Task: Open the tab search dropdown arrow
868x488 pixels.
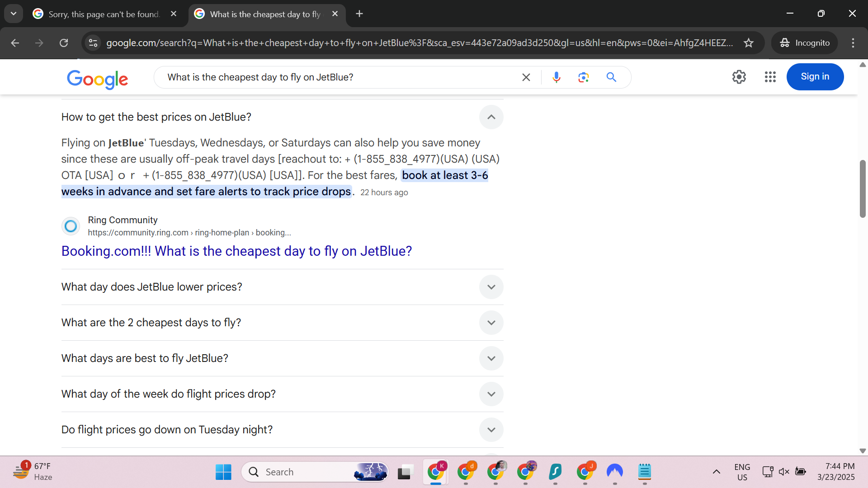Action: point(14,14)
